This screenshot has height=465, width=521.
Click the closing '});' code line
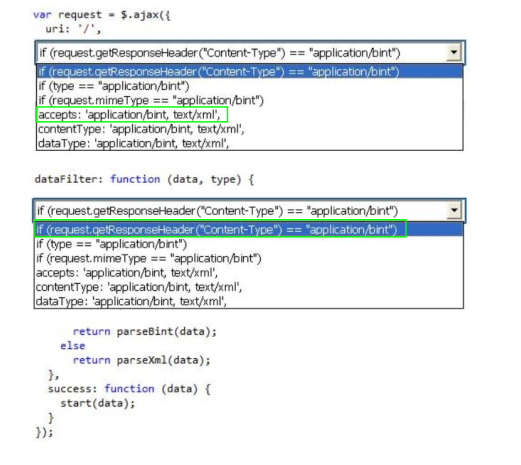(44, 432)
